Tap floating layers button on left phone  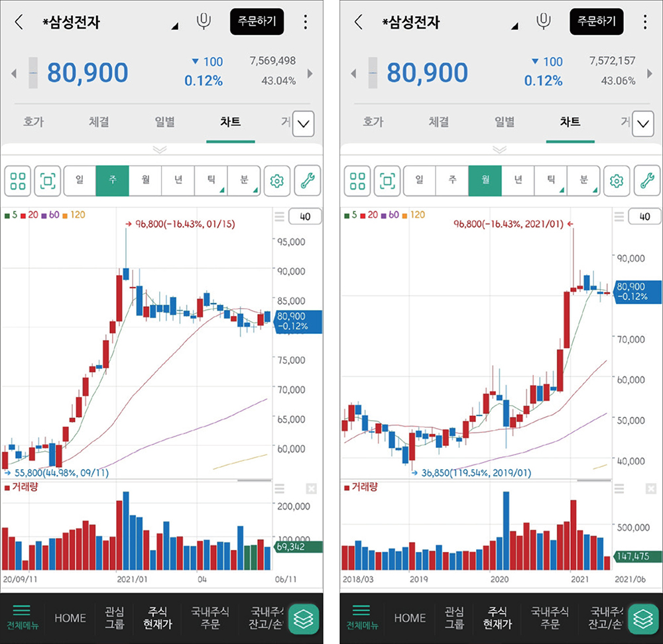coord(304,619)
